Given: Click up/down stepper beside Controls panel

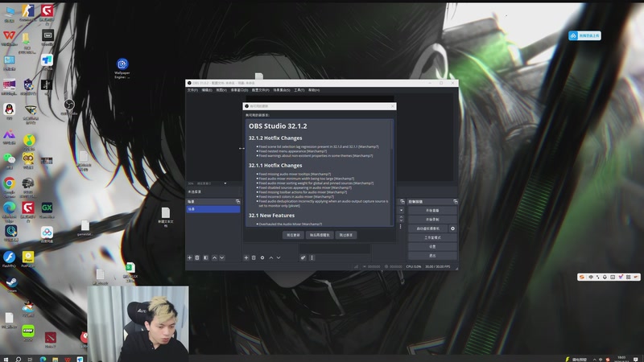Looking at the screenshot, I should pos(401,219).
